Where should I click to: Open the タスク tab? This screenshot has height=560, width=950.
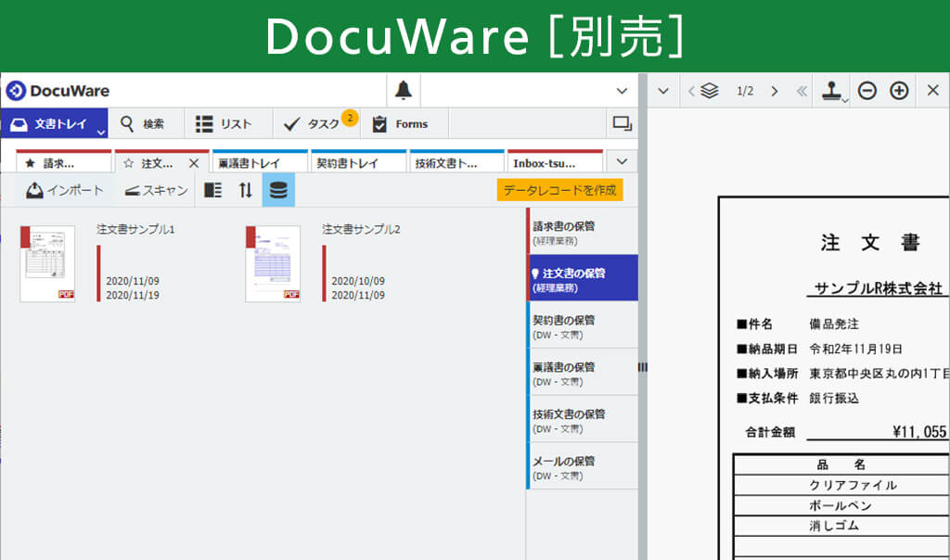click(314, 123)
